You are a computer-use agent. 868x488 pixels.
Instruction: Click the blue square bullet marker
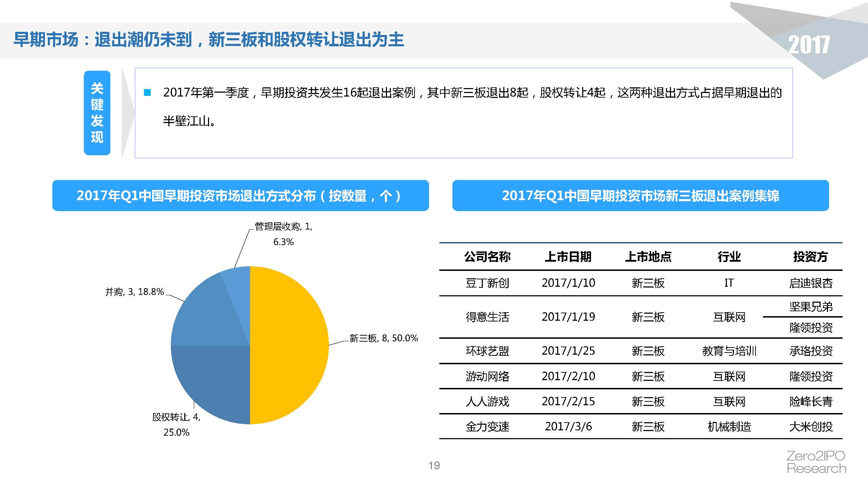[x=147, y=93]
